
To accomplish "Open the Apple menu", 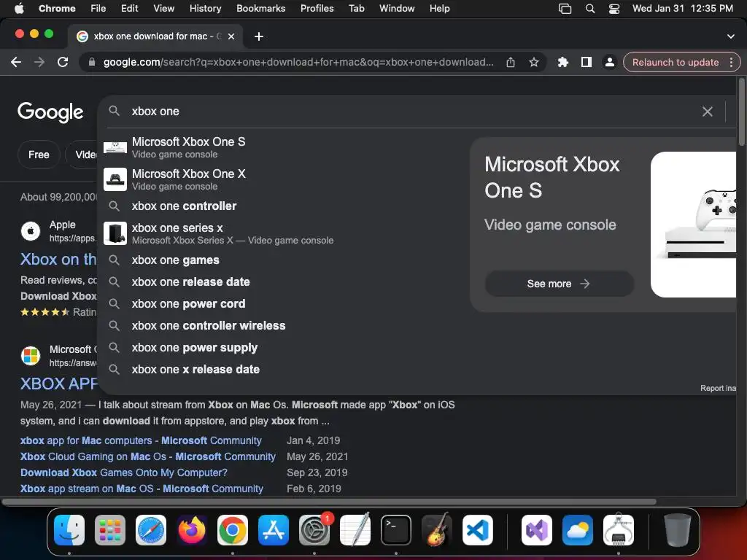I will tap(19, 9).
